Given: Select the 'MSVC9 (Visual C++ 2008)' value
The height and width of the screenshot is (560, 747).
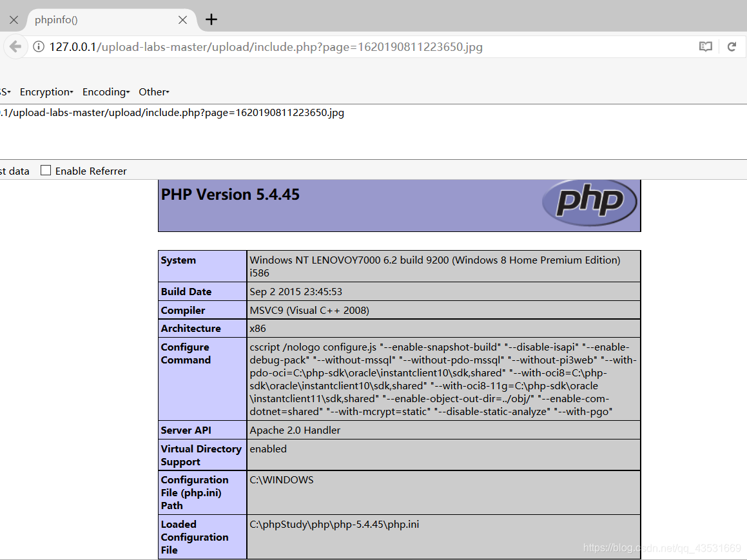Looking at the screenshot, I should 309,311.
